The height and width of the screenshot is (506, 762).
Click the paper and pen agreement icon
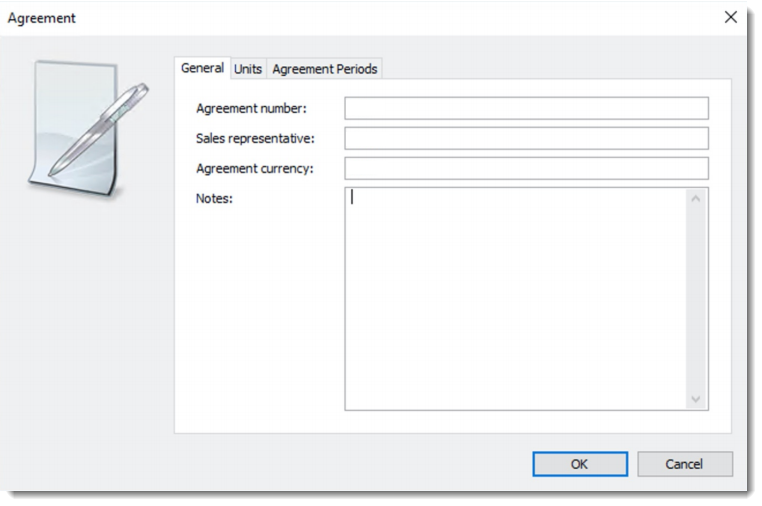coord(88,129)
